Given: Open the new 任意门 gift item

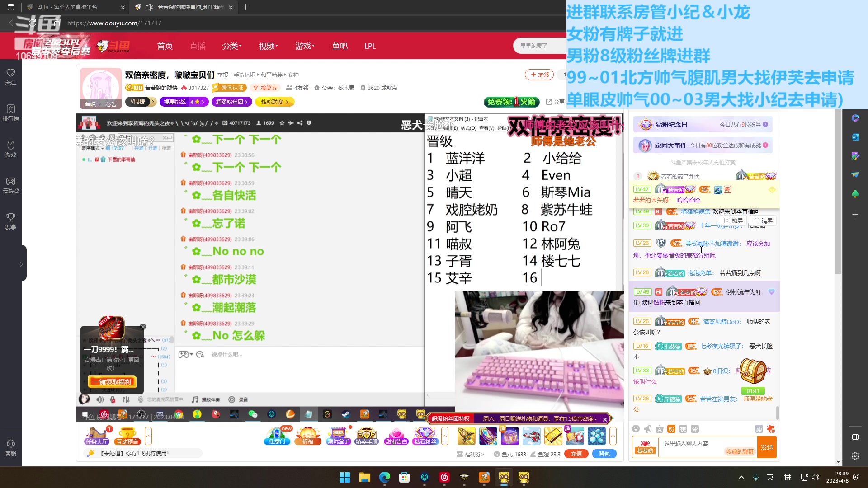Looking at the screenshot, I should [x=277, y=435].
